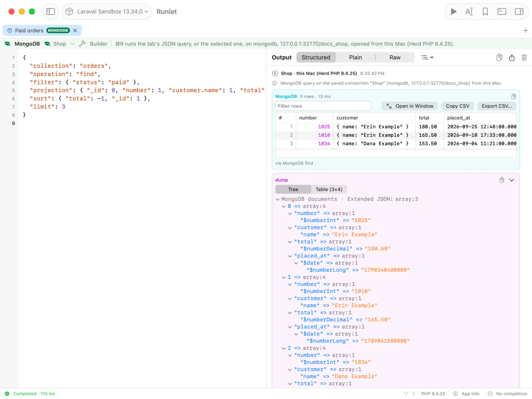The height and width of the screenshot is (399, 532).
Task: Select the Paid orders tab
Action: coord(42,31)
